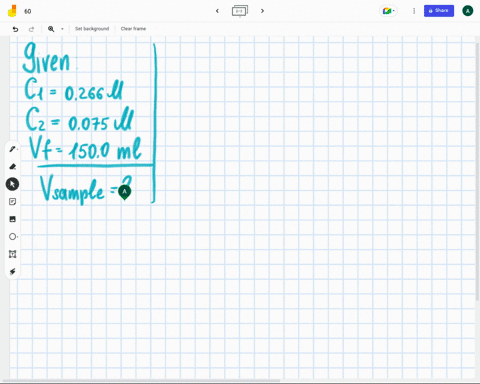480x384 pixels.
Task: Add a sticky note
Action: [x=13, y=202]
